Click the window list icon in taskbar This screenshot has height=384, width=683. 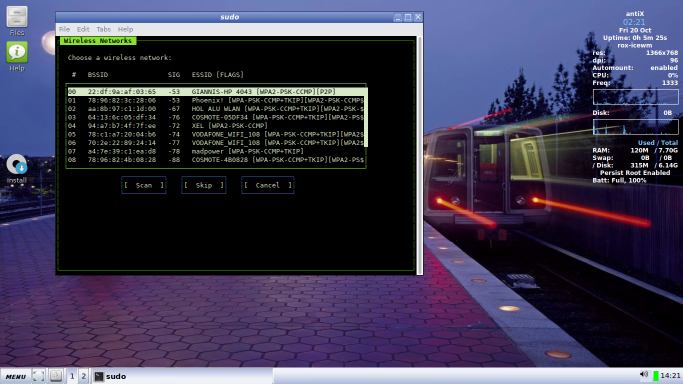[56, 376]
